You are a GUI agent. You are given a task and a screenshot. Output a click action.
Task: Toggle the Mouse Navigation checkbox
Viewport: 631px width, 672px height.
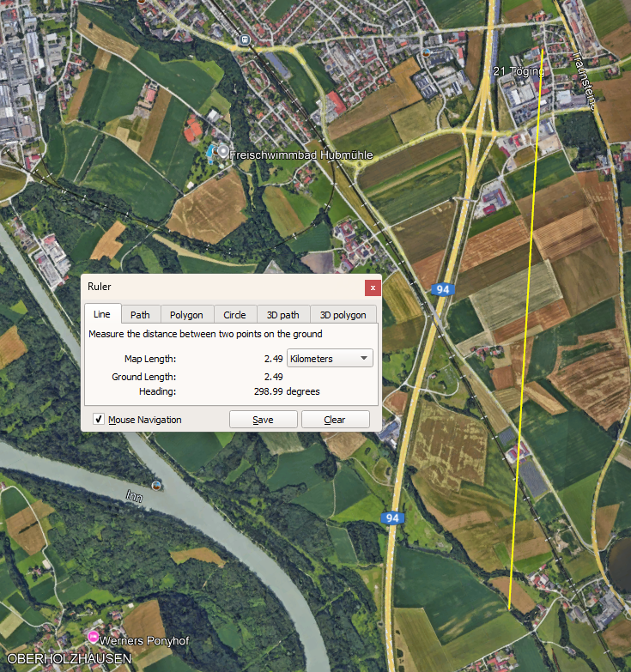click(x=99, y=420)
